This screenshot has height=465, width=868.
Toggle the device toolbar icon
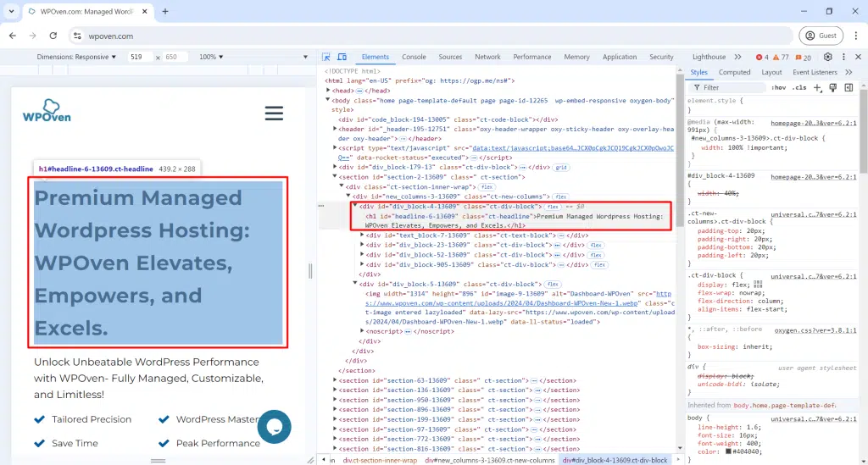click(x=342, y=57)
